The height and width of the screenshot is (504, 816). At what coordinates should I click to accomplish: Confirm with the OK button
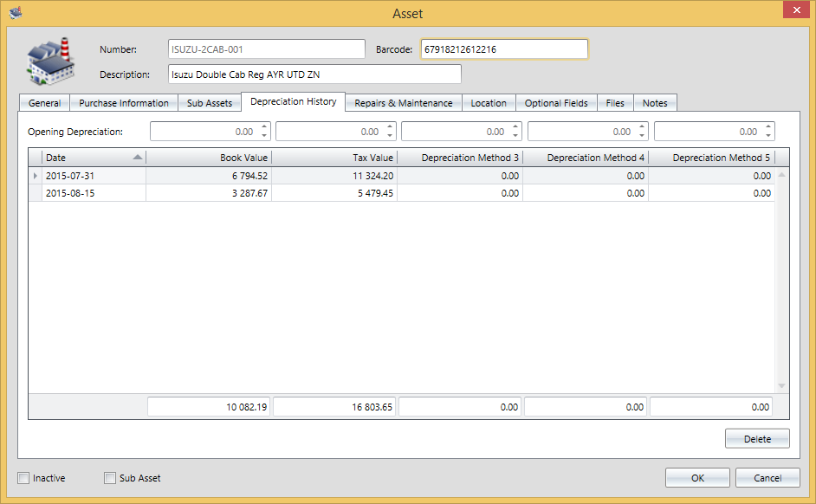[x=697, y=477]
